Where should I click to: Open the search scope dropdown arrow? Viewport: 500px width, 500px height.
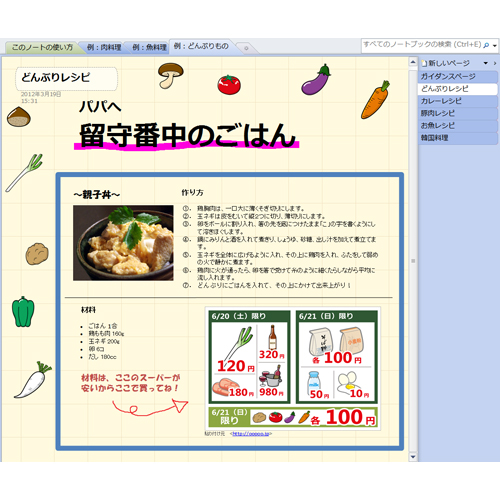[495, 45]
